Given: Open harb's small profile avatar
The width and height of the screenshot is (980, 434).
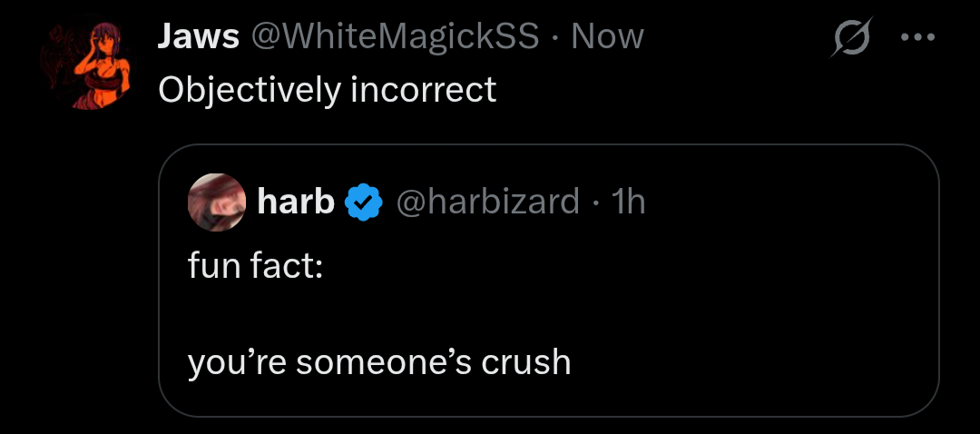Looking at the screenshot, I should [217, 202].
